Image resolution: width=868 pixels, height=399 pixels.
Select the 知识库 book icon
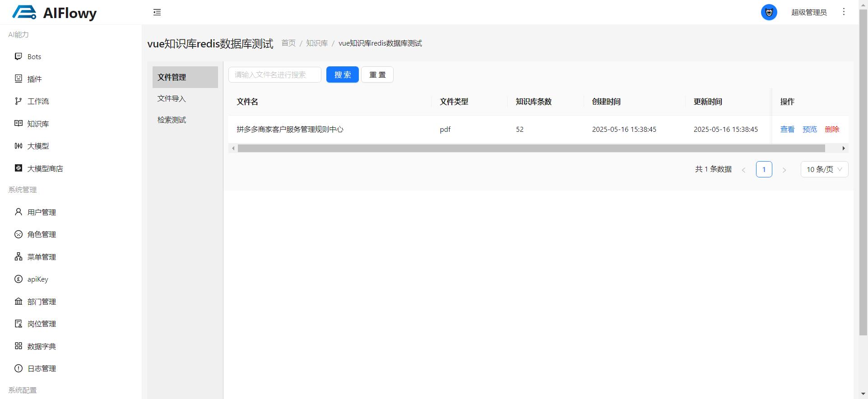click(19, 123)
